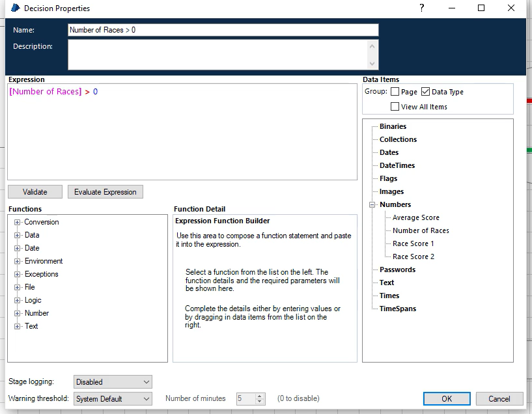Expand the Logic functions node
Image resolution: width=532 pixels, height=414 pixels.
click(x=17, y=301)
